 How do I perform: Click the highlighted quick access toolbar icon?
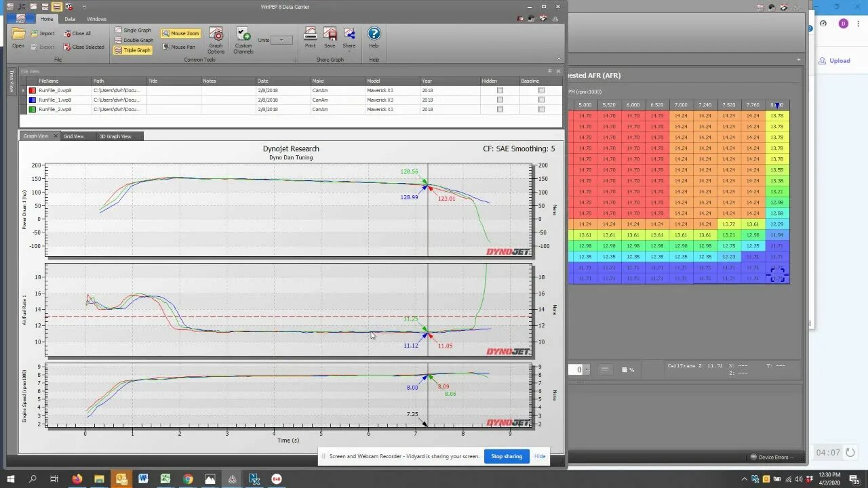pyautogui.click(x=56, y=6)
